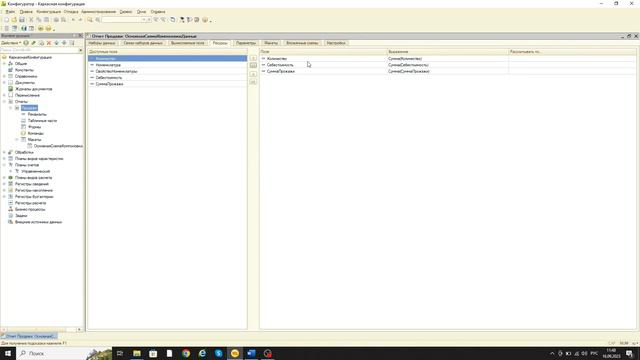Viewport: 640px width, 360px height.
Task: Switch to the Настройки tab
Action: click(336, 43)
